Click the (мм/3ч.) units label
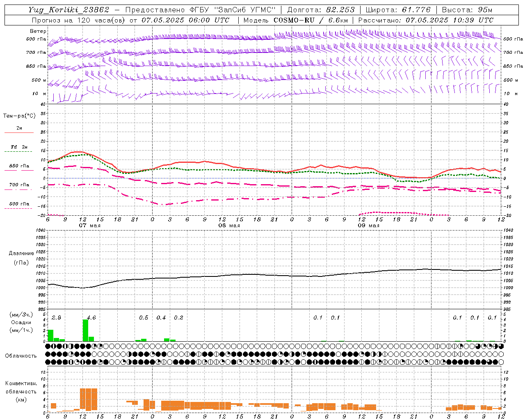This screenshot has height=420, width=525. point(21,315)
